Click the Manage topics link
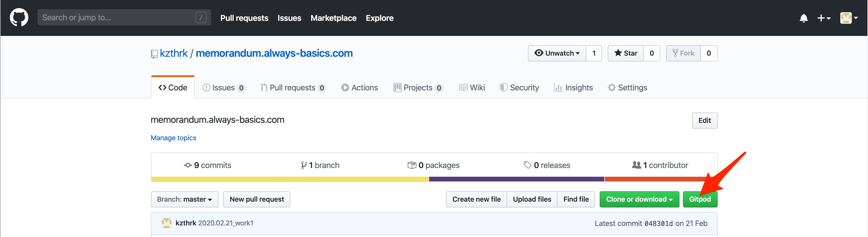Image resolution: width=868 pixels, height=237 pixels. pos(173,138)
